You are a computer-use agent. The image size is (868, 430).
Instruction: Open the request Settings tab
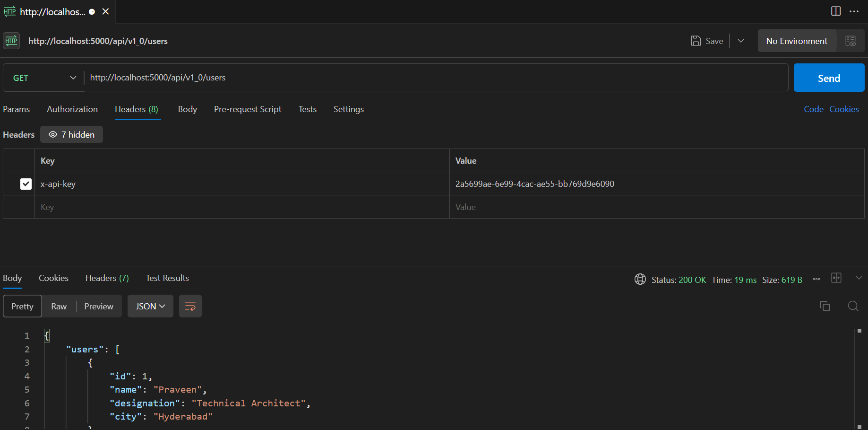click(349, 109)
